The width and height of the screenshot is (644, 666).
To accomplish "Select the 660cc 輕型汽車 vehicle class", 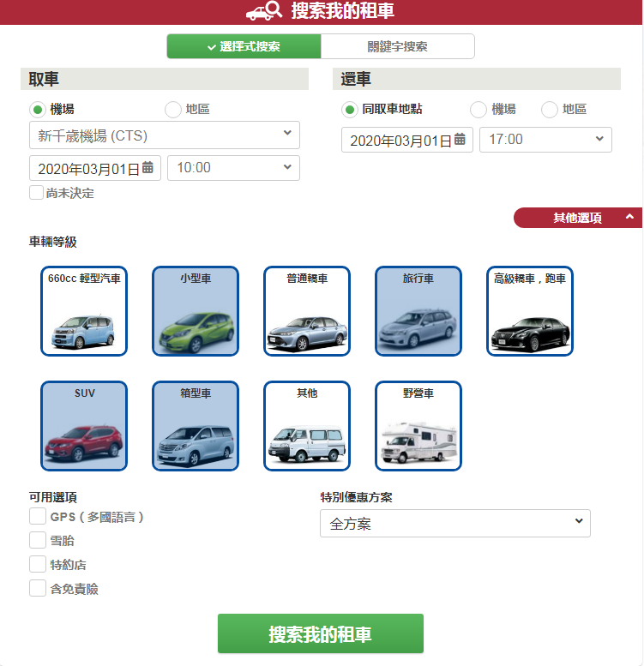I will [84, 311].
